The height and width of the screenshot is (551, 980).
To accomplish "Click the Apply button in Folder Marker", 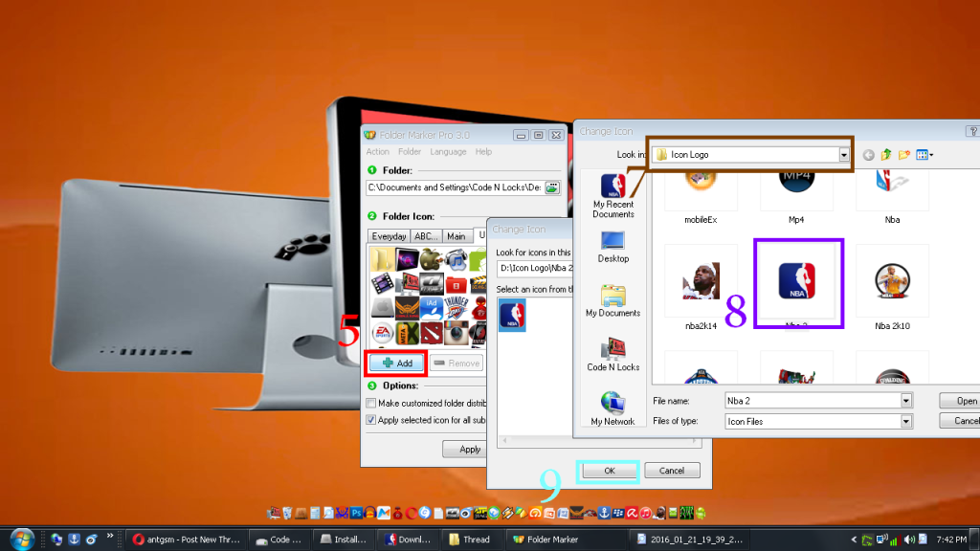I will (x=470, y=449).
